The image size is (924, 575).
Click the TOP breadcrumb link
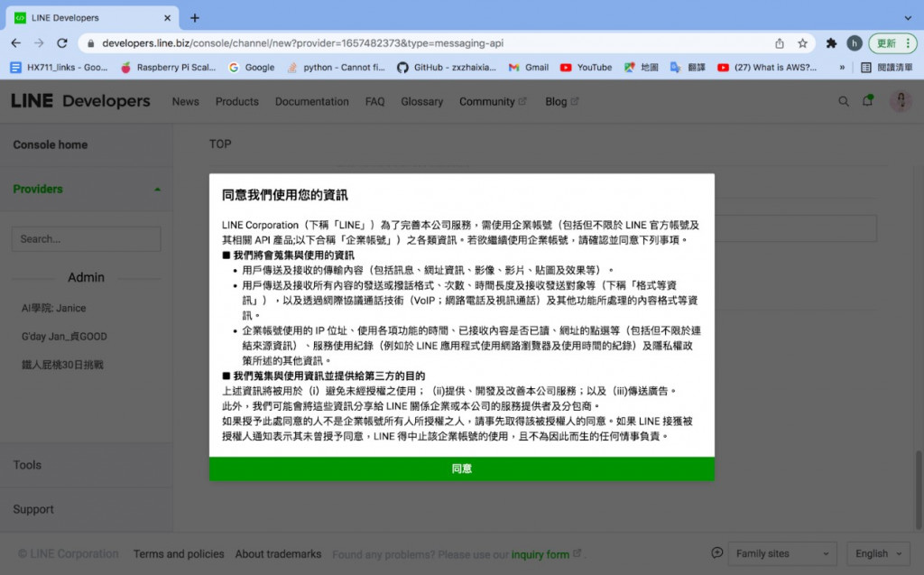point(220,144)
